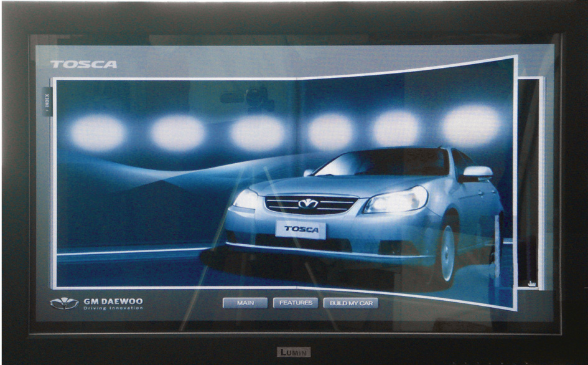Click the TOSCA license plate on car
The width and height of the screenshot is (588, 365).
301,229
